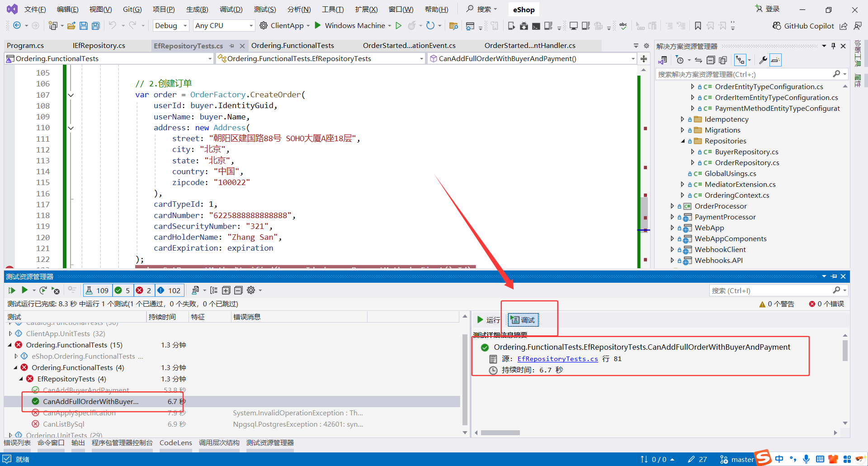Save the current file with the disk icon

(84, 26)
